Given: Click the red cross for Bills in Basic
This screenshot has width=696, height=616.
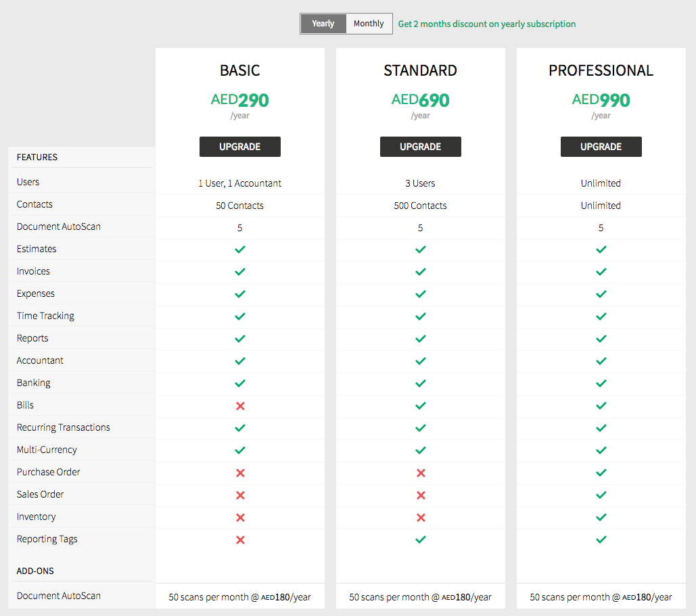Looking at the screenshot, I should [x=239, y=406].
